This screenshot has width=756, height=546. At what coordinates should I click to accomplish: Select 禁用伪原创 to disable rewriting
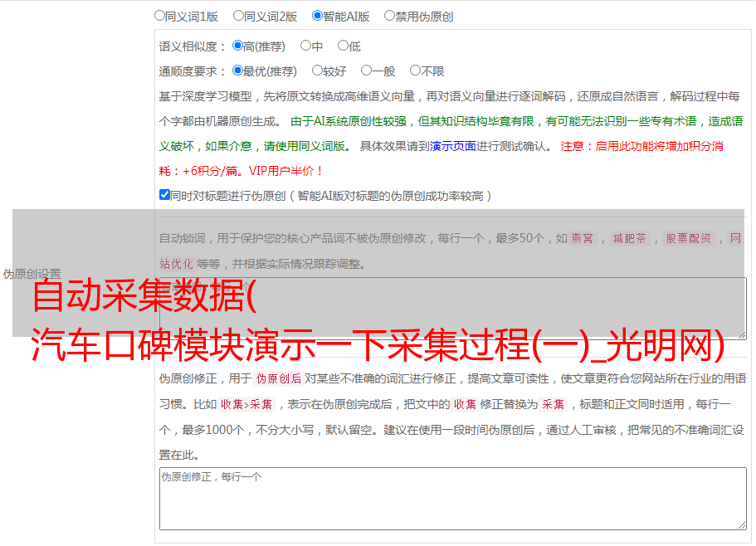(389, 16)
